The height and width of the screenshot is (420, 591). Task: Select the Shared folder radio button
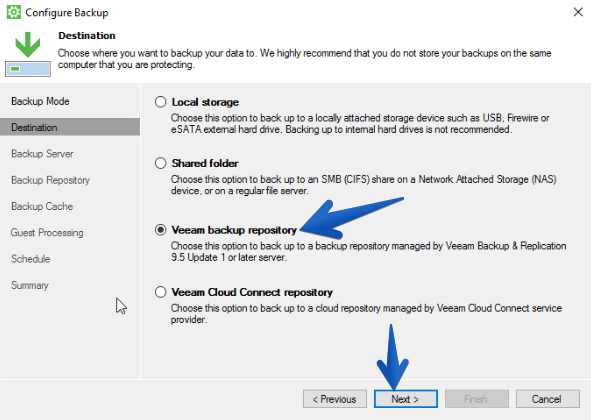pos(161,163)
